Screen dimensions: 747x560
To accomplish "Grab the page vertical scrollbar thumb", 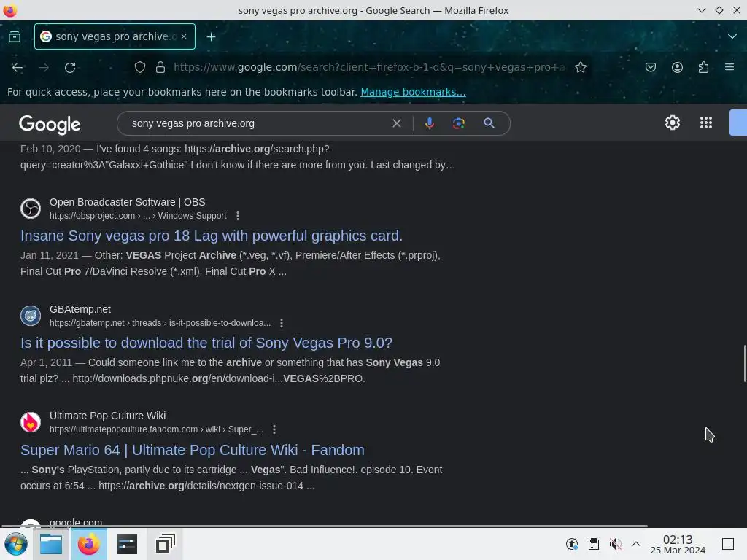I will click(x=745, y=363).
